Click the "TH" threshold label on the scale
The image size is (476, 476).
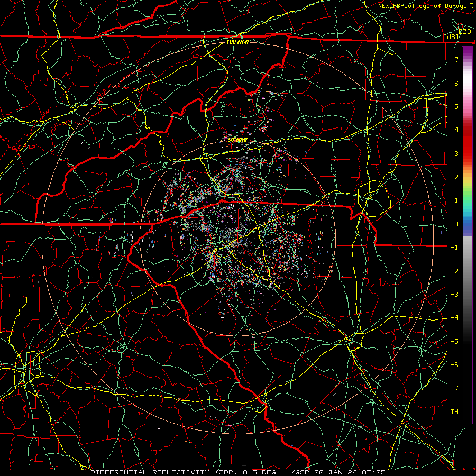click(x=454, y=412)
